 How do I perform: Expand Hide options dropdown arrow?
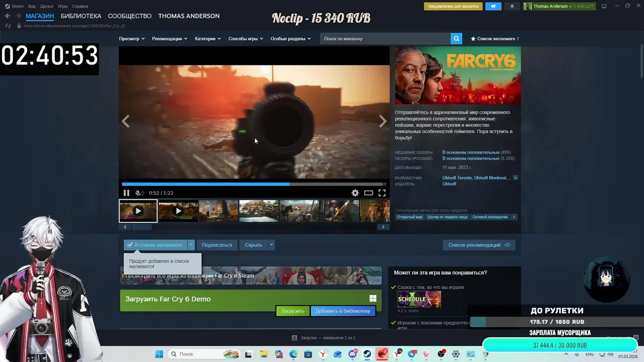click(271, 245)
